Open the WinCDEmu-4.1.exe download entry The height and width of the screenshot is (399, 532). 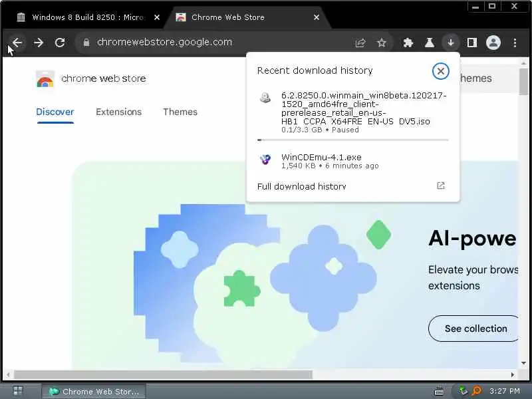[353, 161]
